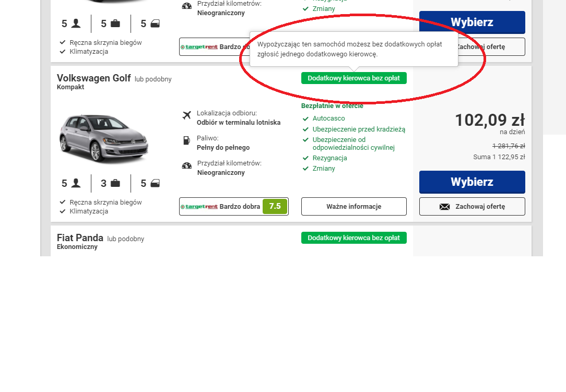Click Nieograniczony mileage text in Golf card
Viewport: 566px width, 392px height.
(x=221, y=173)
